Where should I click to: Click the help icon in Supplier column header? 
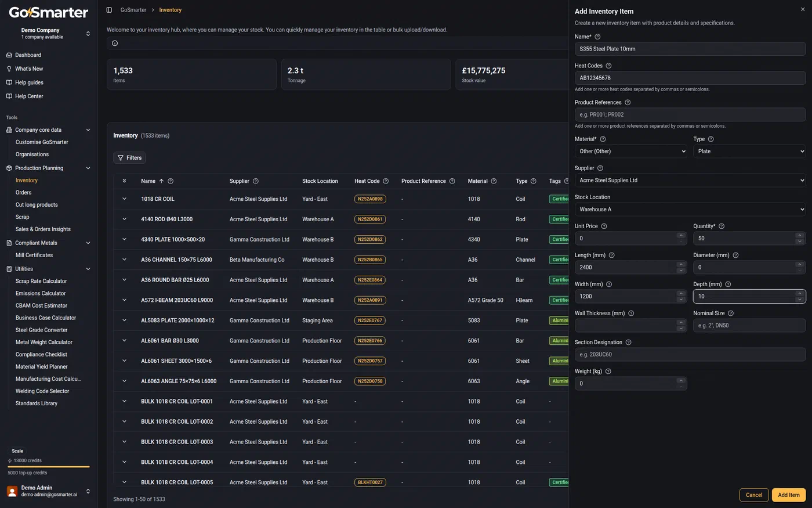(x=256, y=181)
